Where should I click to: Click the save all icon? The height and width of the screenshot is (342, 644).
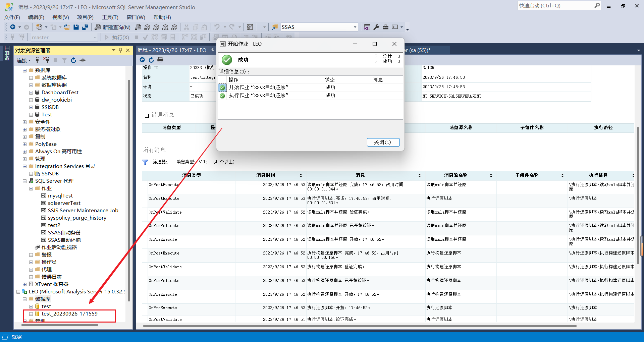click(85, 27)
